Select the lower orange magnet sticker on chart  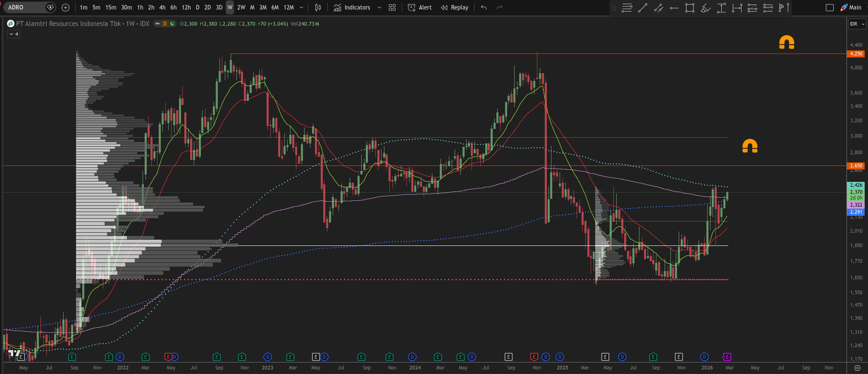(x=750, y=146)
